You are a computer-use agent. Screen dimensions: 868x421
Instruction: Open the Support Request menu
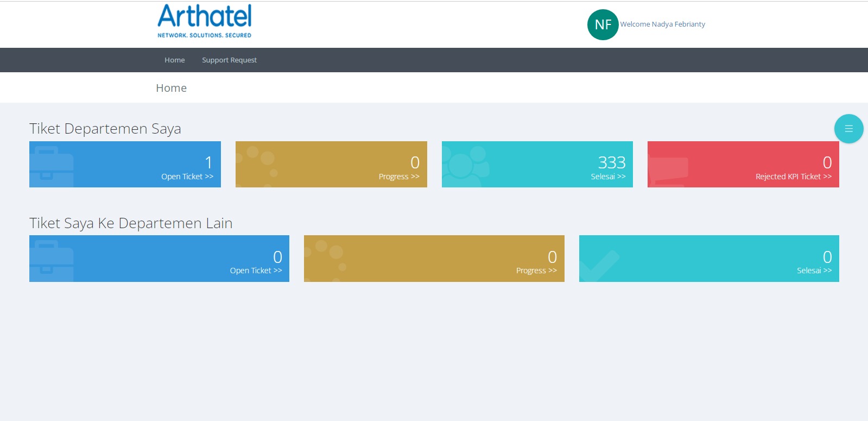tap(229, 60)
